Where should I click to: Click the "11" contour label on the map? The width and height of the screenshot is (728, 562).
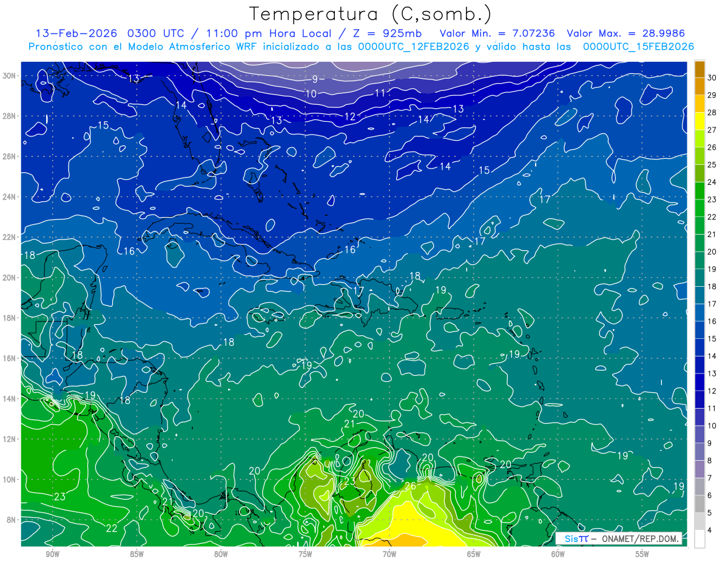pyautogui.click(x=380, y=93)
